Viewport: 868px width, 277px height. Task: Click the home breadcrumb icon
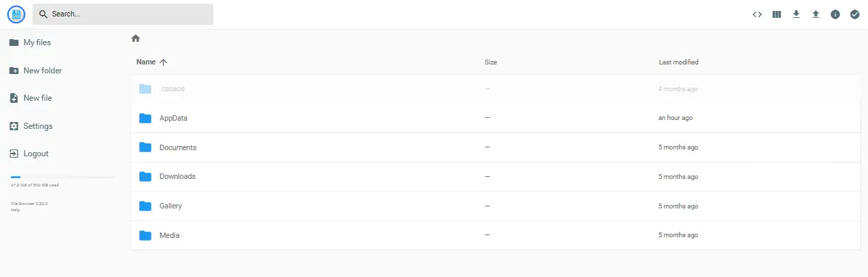tap(136, 38)
